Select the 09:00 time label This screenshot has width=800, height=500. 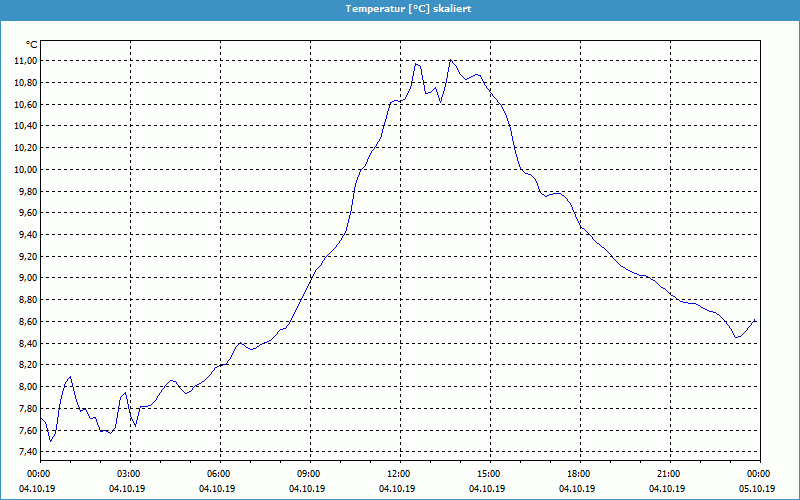[309, 474]
